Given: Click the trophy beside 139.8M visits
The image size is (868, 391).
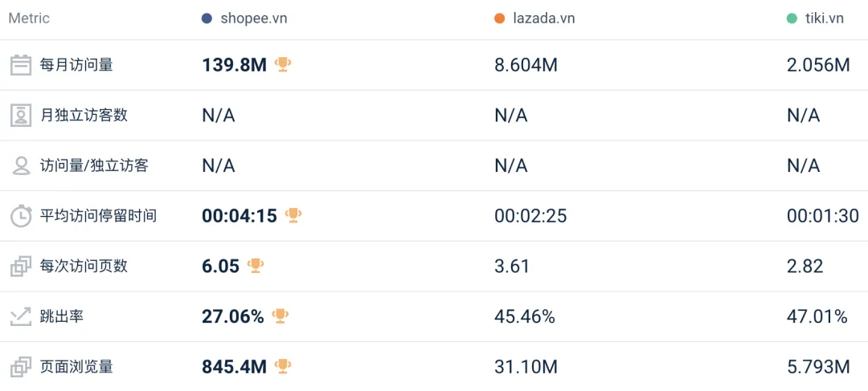Looking at the screenshot, I should 283,64.
